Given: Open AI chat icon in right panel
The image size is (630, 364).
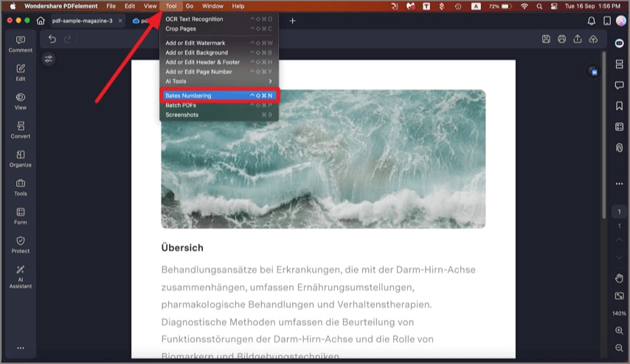Looking at the screenshot, I should 619,43.
